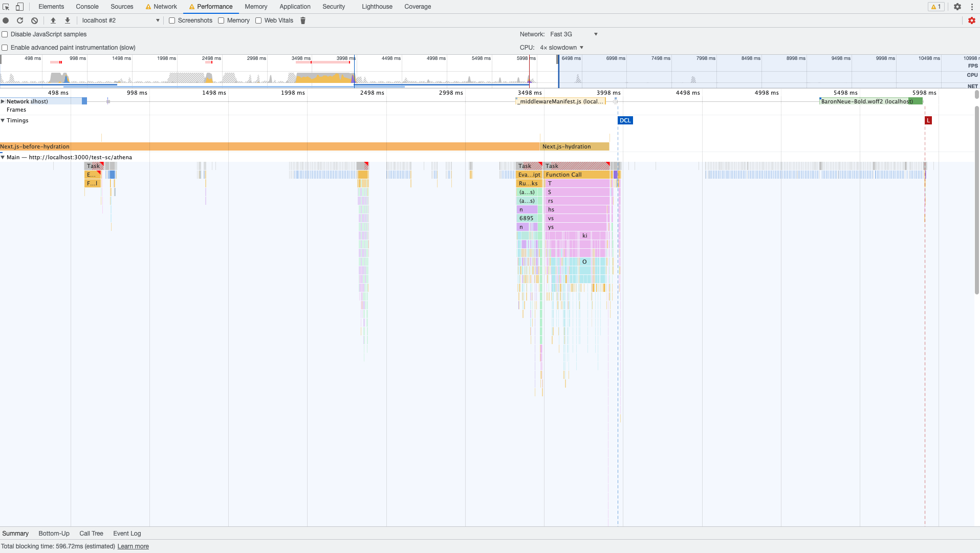Start a new performance recording
The image size is (980, 553).
click(x=6, y=20)
